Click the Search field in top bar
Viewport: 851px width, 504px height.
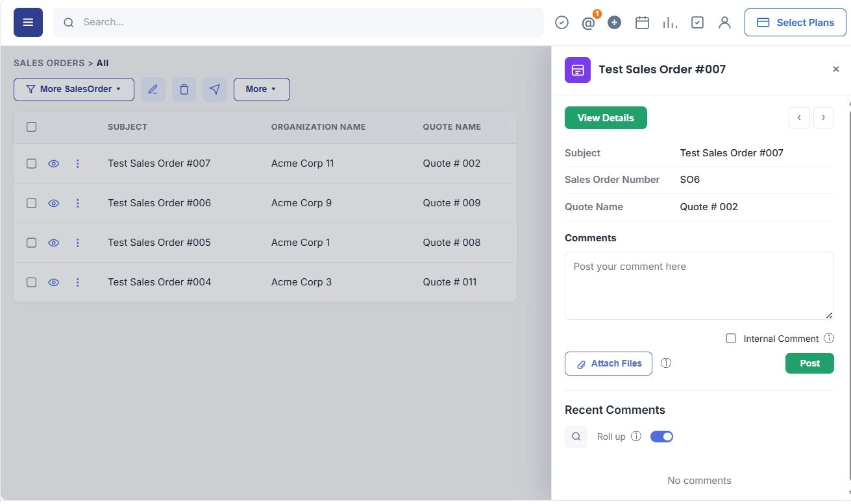(x=298, y=22)
